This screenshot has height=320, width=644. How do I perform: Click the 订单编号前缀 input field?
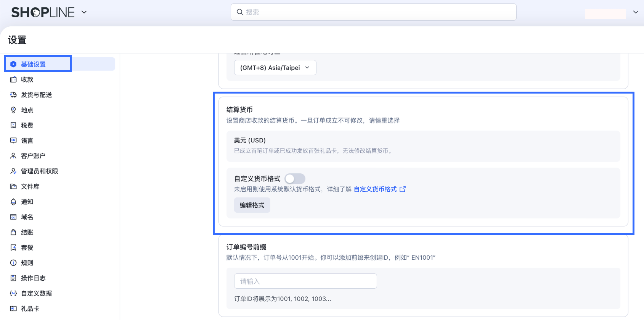305,281
